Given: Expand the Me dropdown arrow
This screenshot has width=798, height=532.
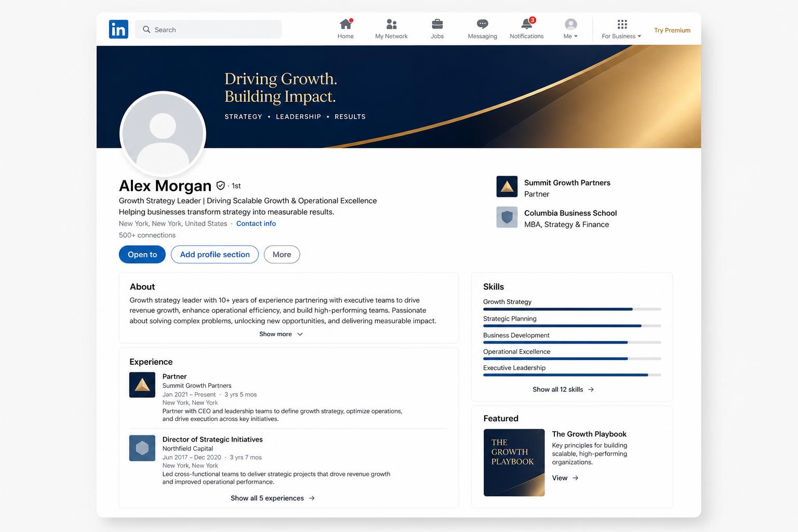Looking at the screenshot, I should [x=576, y=36].
